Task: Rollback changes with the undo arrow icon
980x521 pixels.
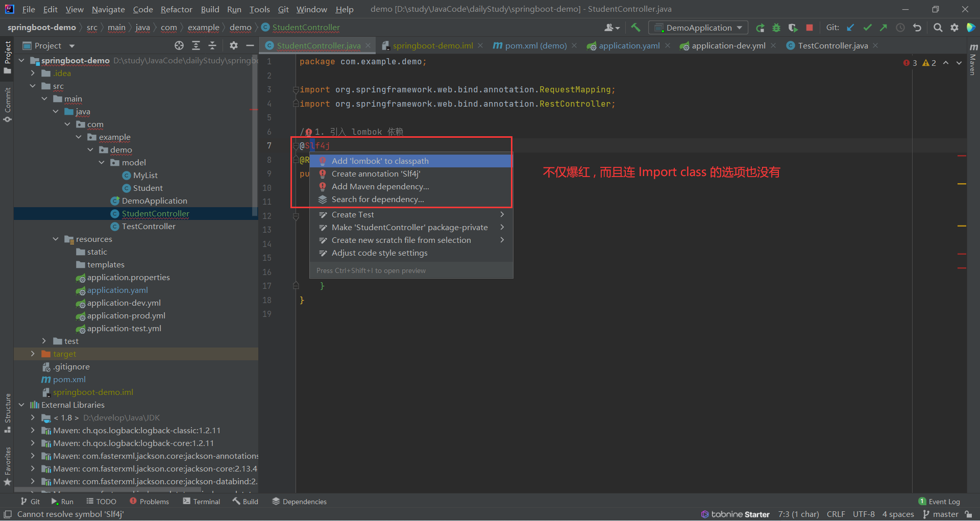Action: [x=917, y=28]
